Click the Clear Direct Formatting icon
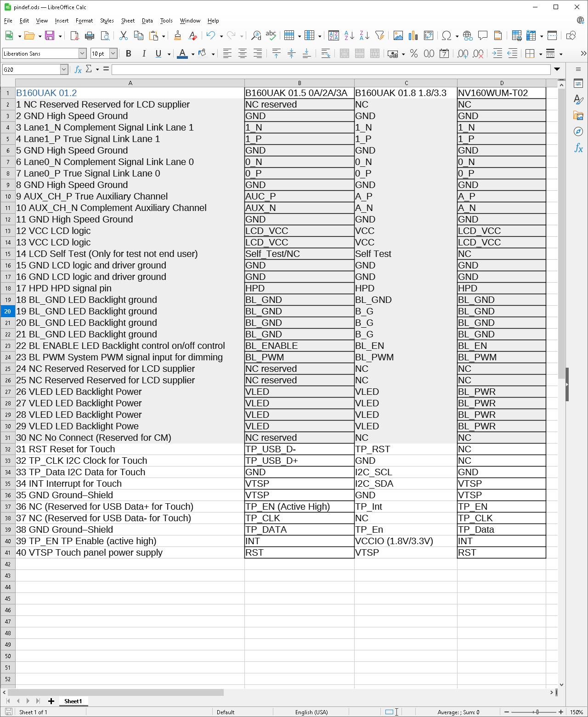 tap(193, 36)
